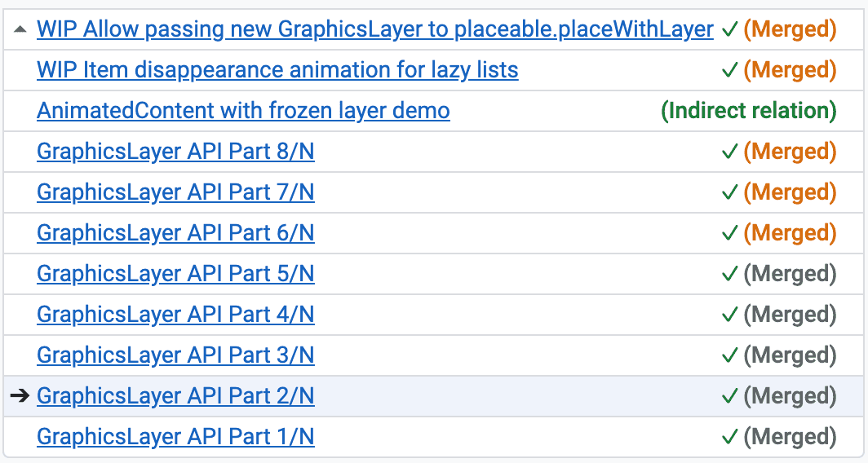
Task: Click the green checkmark on Part 8/N row
Action: pos(730,152)
